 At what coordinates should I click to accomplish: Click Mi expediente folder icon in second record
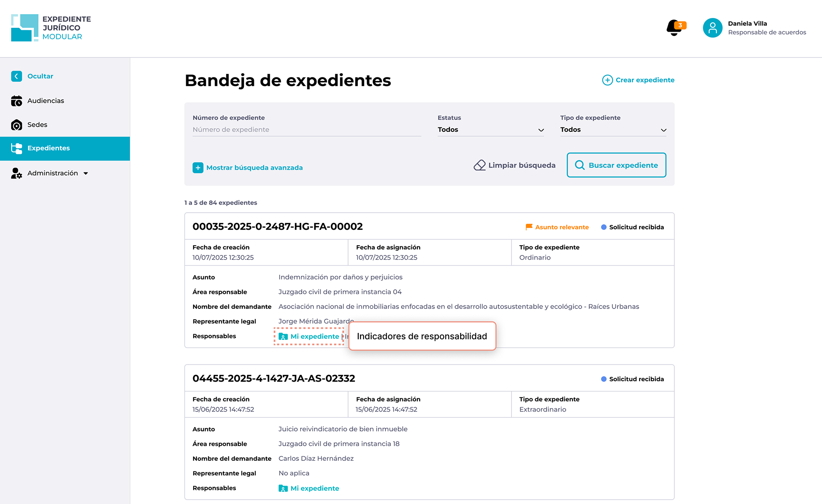[x=283, y=488]
